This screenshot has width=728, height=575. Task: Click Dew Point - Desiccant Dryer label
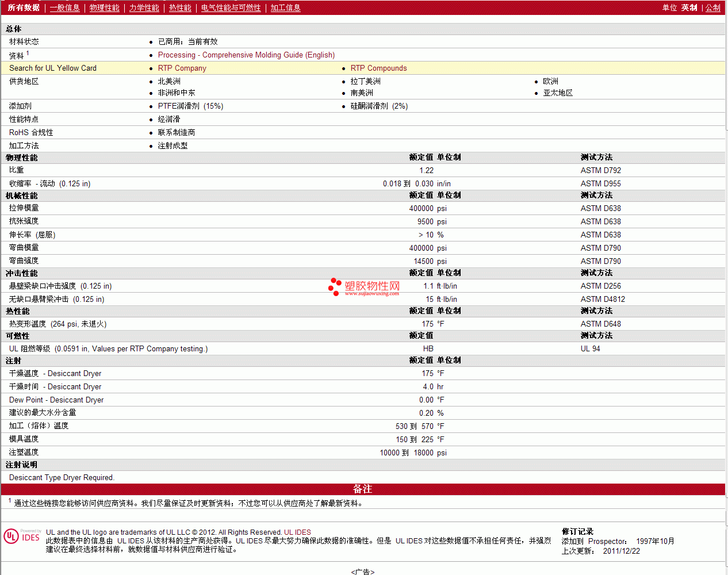click(56, 400)
